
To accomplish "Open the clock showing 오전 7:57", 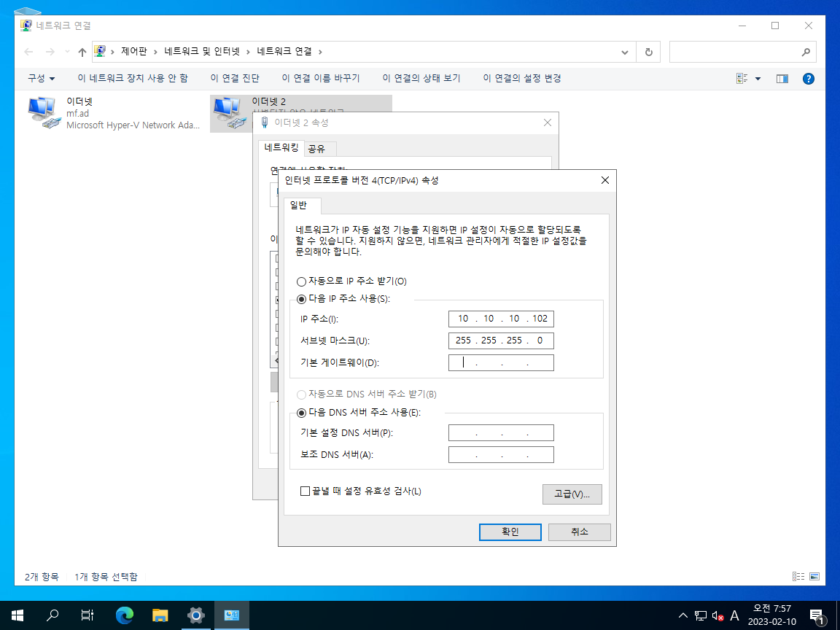I will click(772, 615).
